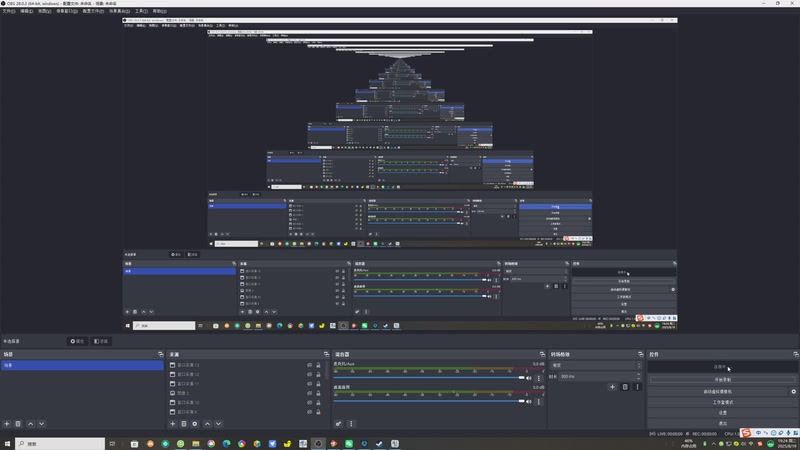The image size is (800, 450).
Task: Mute the 桌面音频 speaker icon
Action: click(529, 402)
